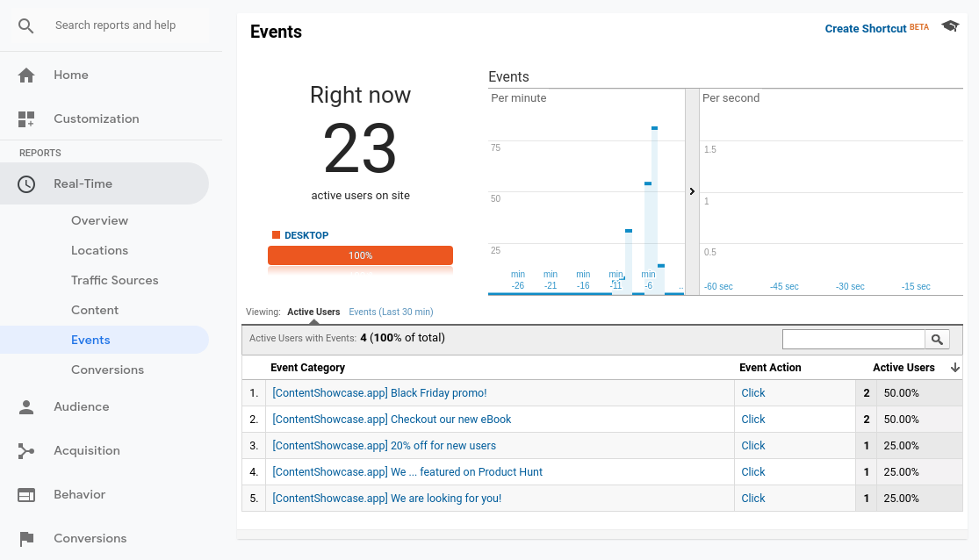Viewport: 979px width, 560px height.
Task: Click the table filter search field
Action: point(853,340)
